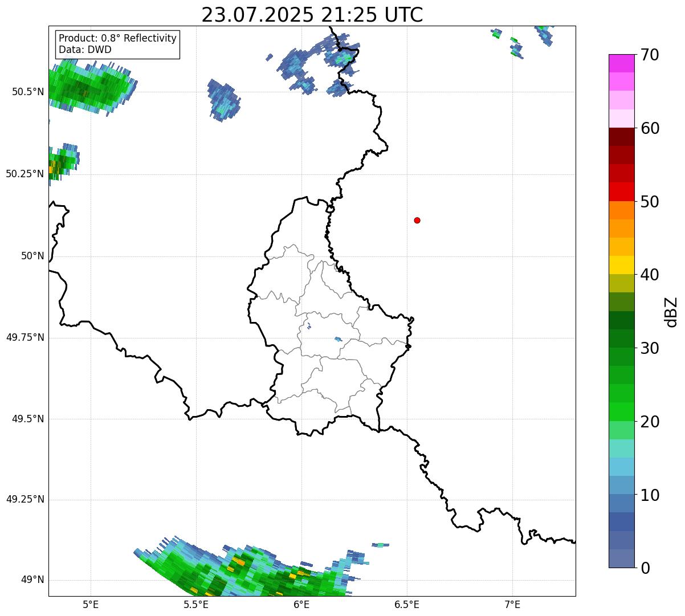
Task: Click the 50°N latitude label
Action: coord(32,256)
